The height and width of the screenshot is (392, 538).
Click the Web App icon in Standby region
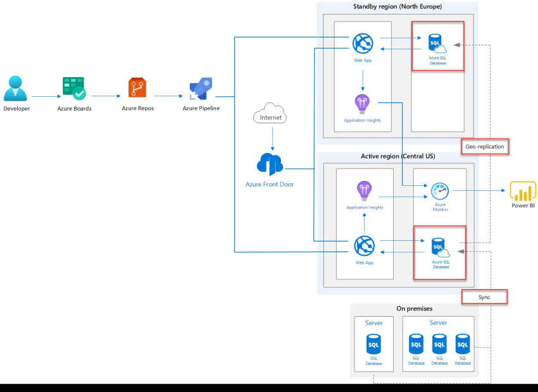[x=361, y=44]
